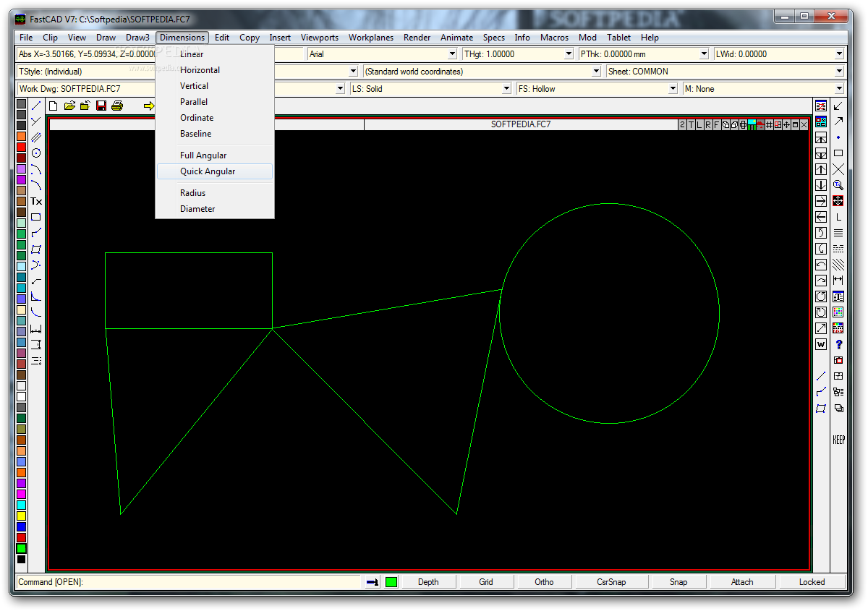
Task: Click the move left arrow icon
Action: 821,217
